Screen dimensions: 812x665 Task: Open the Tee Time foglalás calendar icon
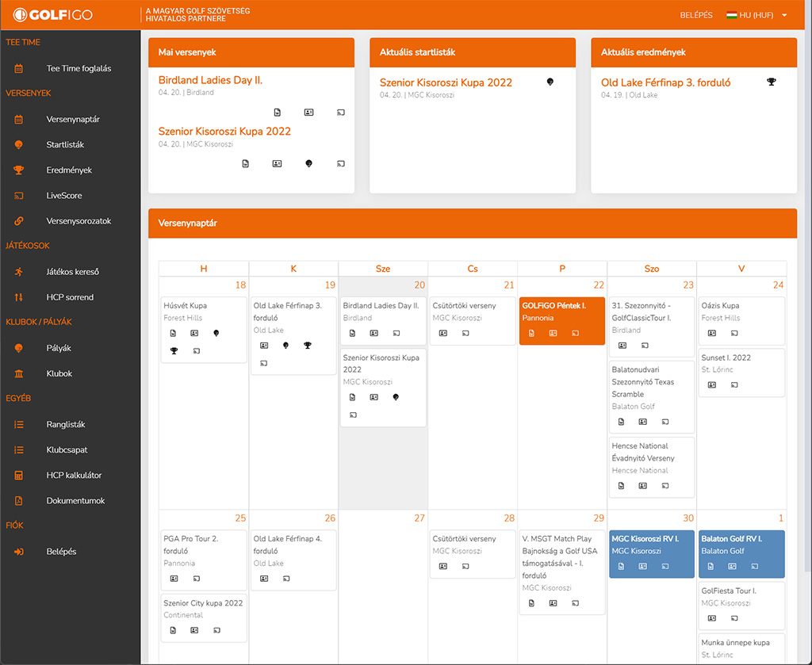tap(19, 68)
